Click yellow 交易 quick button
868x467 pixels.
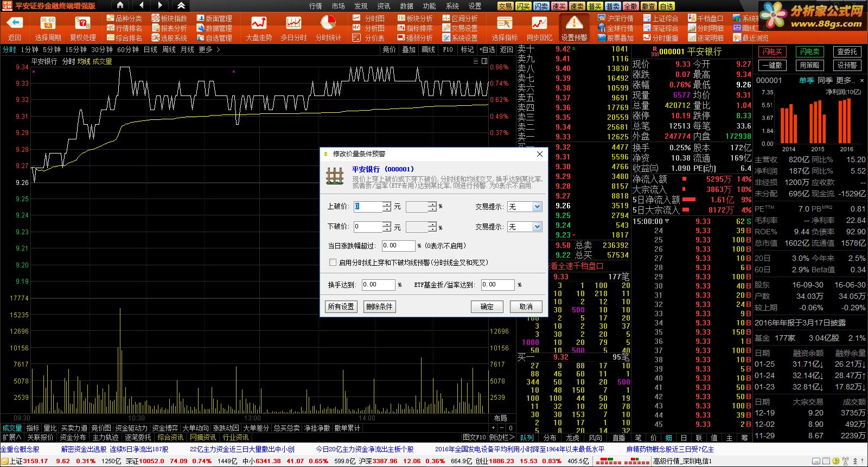506,6
